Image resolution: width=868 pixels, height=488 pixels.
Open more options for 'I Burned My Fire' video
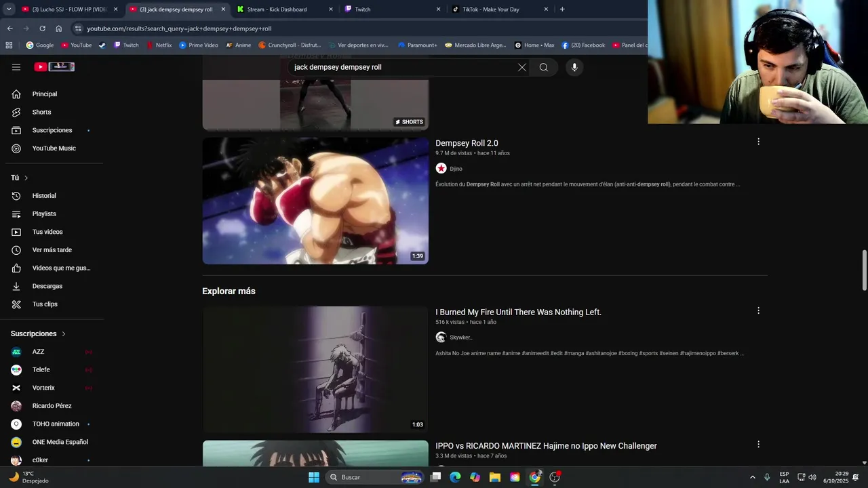point(758,310)
